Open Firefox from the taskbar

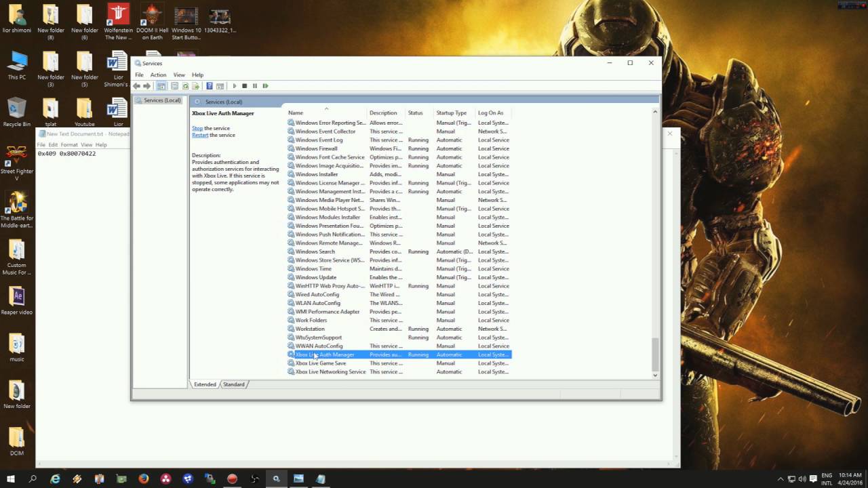click(144, 479)
